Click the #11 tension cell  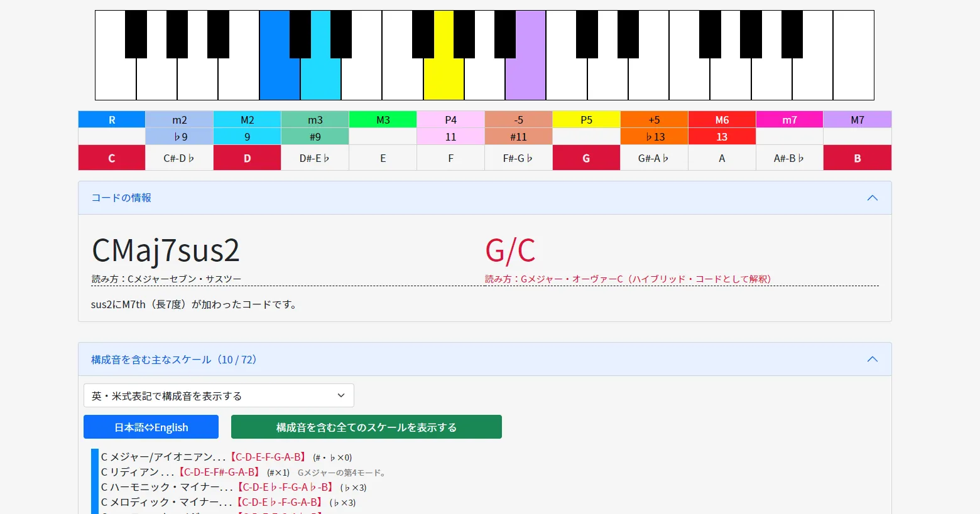click(518, 136)
